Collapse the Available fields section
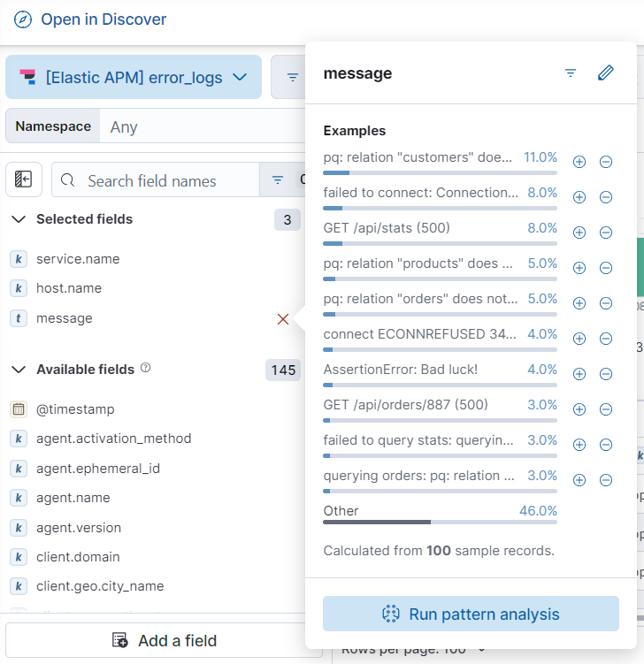644x664 pixels. pyautogui.click(x=19, y=370)
